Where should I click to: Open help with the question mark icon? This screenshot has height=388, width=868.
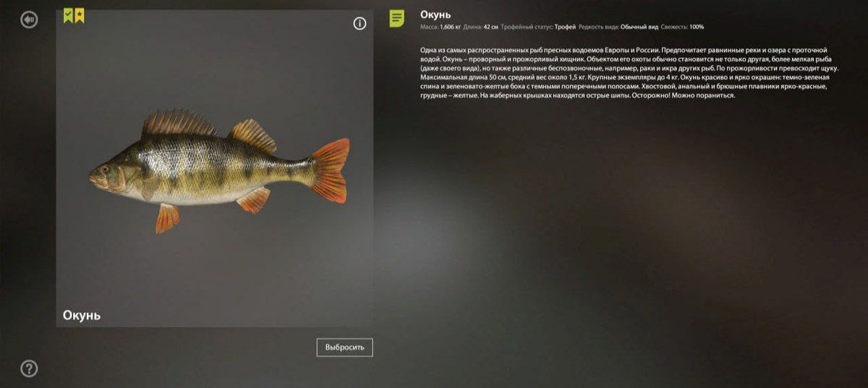(29, 368)
